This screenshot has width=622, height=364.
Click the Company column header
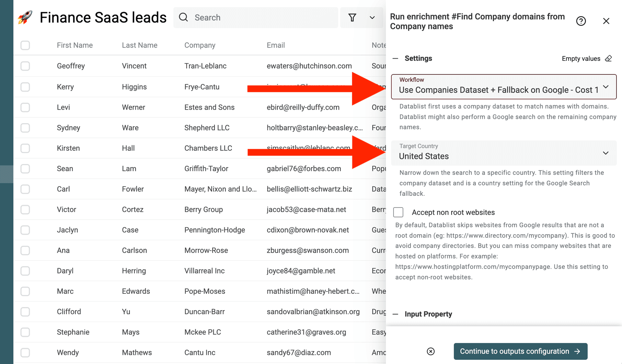click(x=200, y=45)
